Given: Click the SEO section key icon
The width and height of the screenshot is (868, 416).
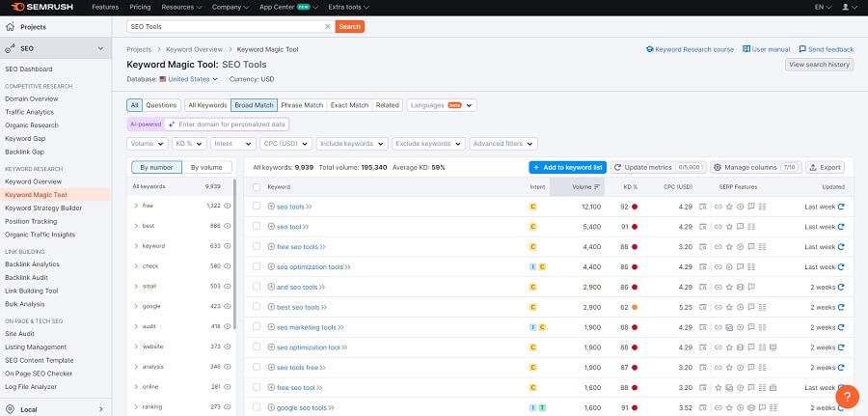Looking at the screenshot, I should click(10, 49).
